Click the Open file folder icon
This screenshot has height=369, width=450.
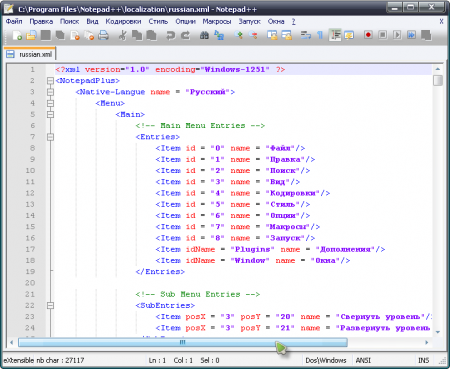(x=31, y=35)
